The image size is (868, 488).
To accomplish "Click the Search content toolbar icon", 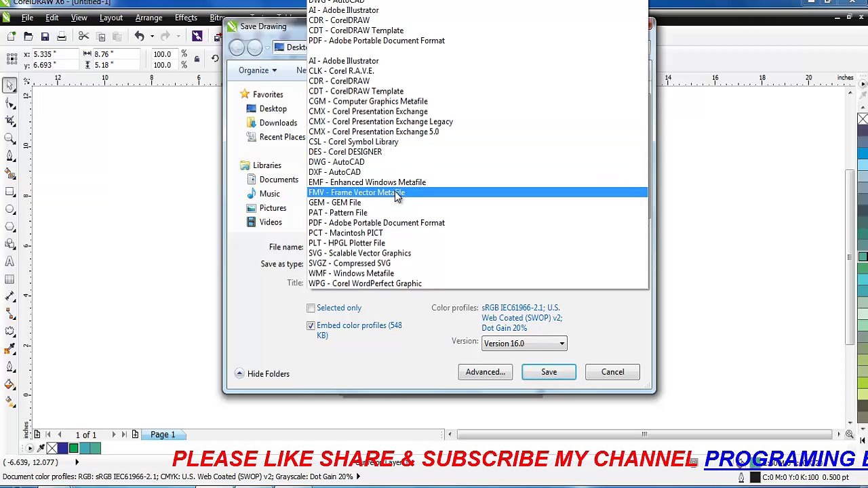I will (x=197, y=36).
